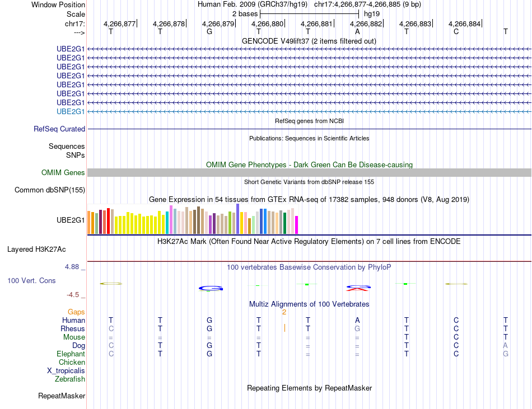Click the -4.5 conservation scale minimum

[73, 295]
